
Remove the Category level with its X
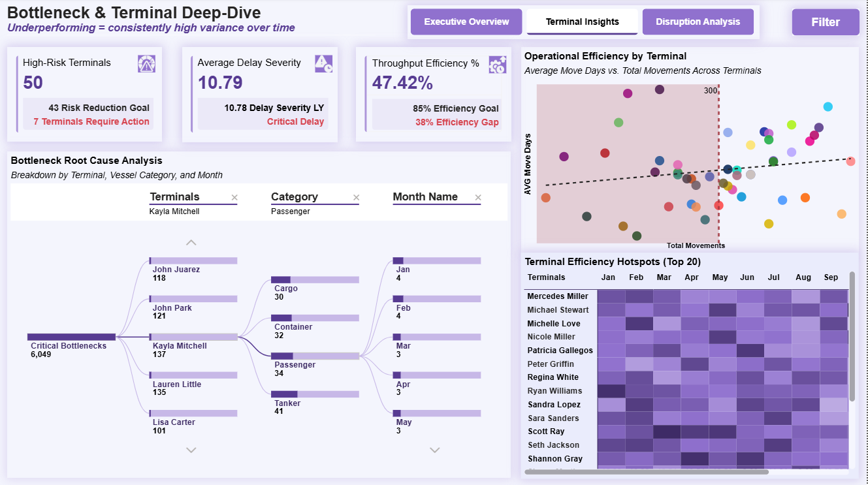(x=356, y=198)
